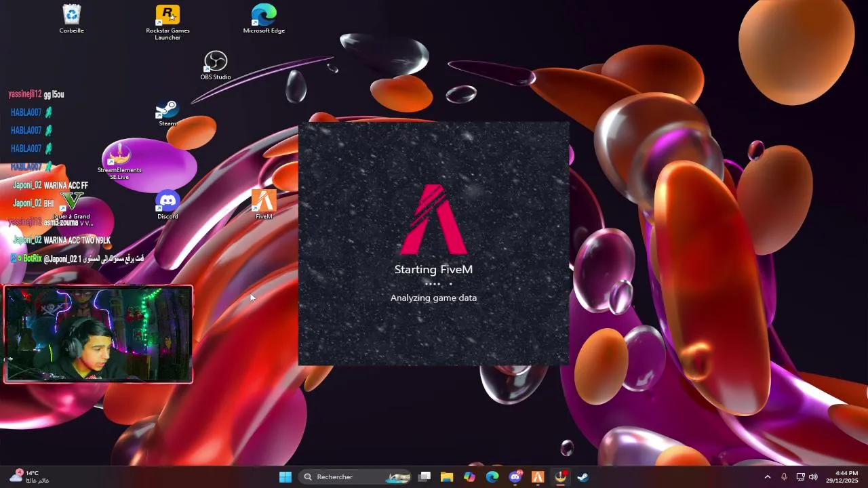This screenshot has width=868, height=488.
Task: Open the volume tray icon
Action: [x=813, y=477]
